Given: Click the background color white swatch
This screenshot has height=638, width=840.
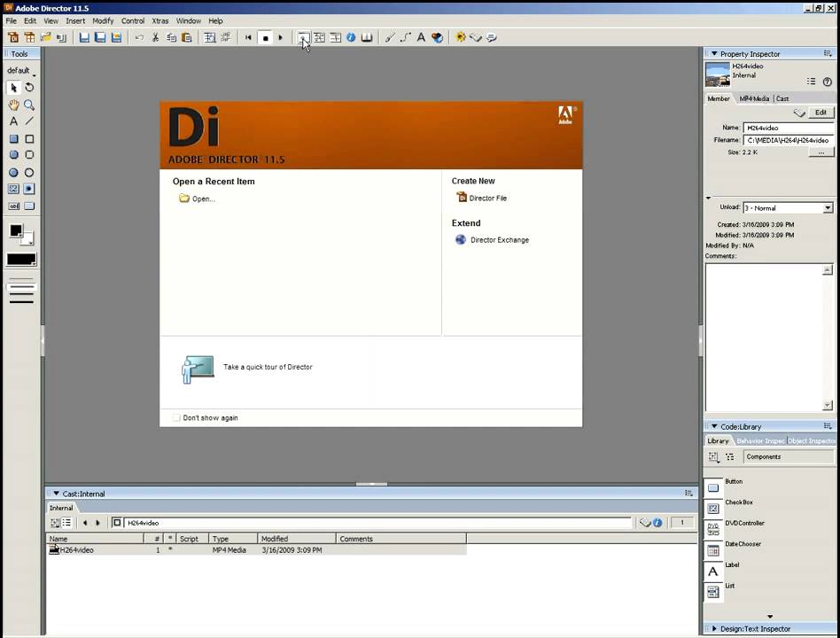Looking at the screenshot, I should 27,237.
